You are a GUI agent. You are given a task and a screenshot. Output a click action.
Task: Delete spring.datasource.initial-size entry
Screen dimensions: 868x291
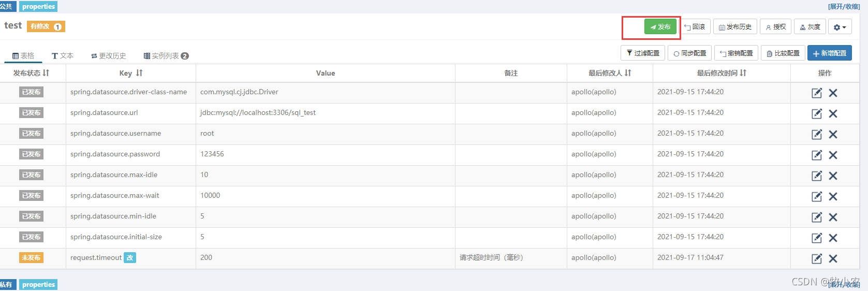coord(833,238)
